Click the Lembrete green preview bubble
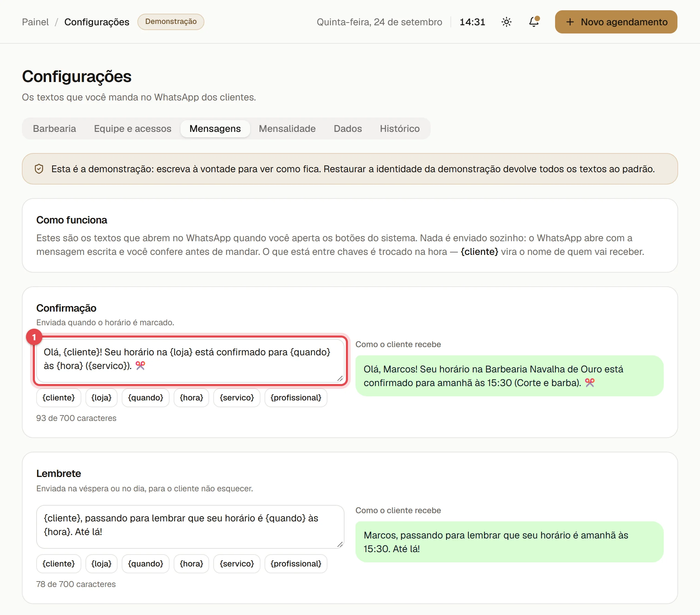The image size is (700, 615). click(509, 542)
